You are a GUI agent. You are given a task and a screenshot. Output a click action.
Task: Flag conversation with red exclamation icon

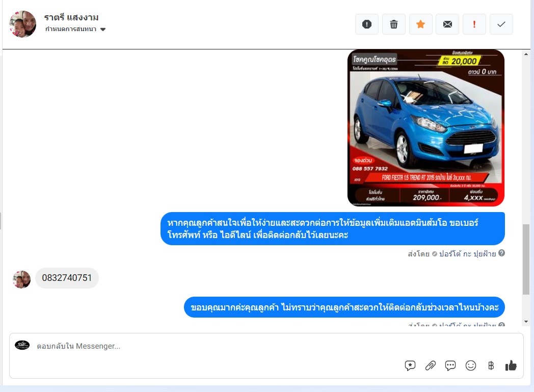point(474,24)
